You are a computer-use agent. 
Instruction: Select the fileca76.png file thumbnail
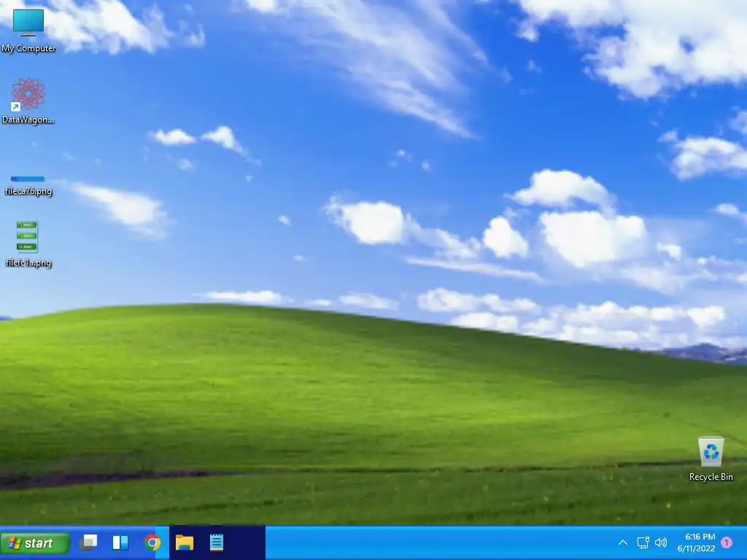(28, 179)
